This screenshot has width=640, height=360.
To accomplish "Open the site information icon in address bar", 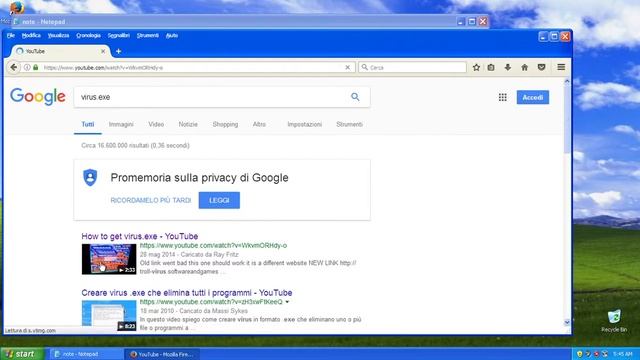I will tap(27, 67).
